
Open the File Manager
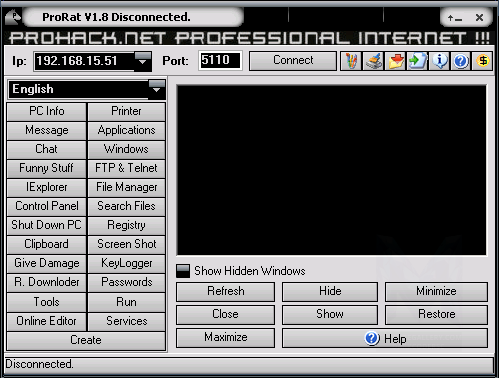point(126,187)
